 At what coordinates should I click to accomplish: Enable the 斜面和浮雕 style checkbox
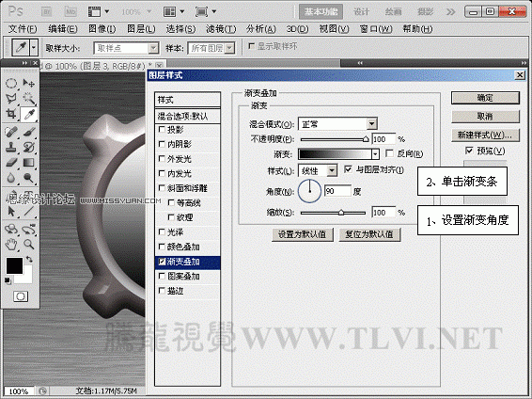click(x=162, y=188)
